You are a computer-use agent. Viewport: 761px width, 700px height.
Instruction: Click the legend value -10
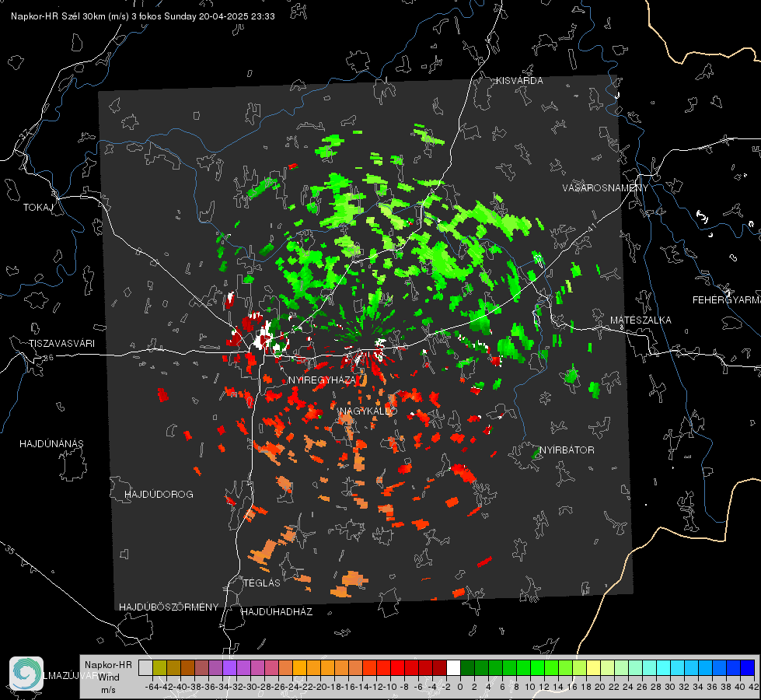pyautogui.click(x=389, y=687)
